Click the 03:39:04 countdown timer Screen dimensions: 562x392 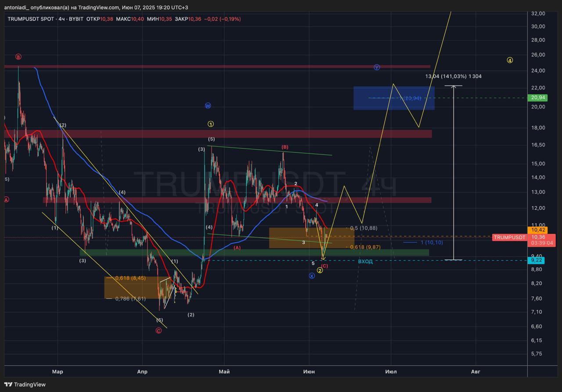click(x=541, y=243)
